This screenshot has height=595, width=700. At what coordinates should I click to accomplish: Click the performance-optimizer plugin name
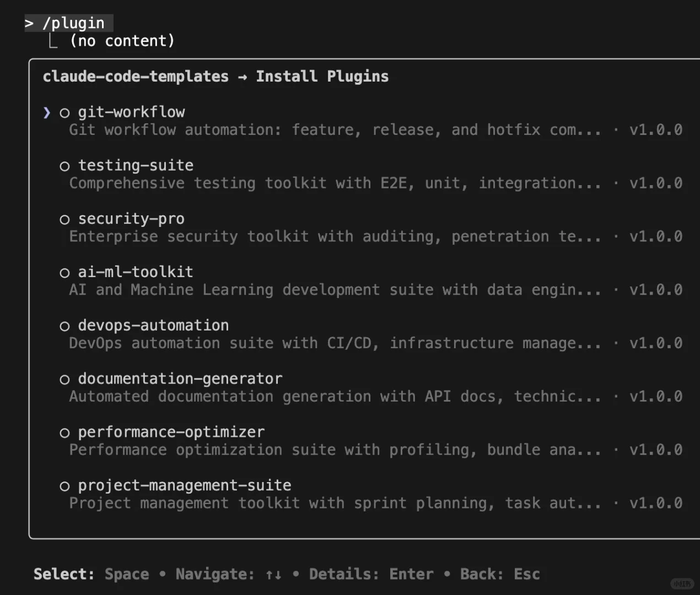click(171, 432)
